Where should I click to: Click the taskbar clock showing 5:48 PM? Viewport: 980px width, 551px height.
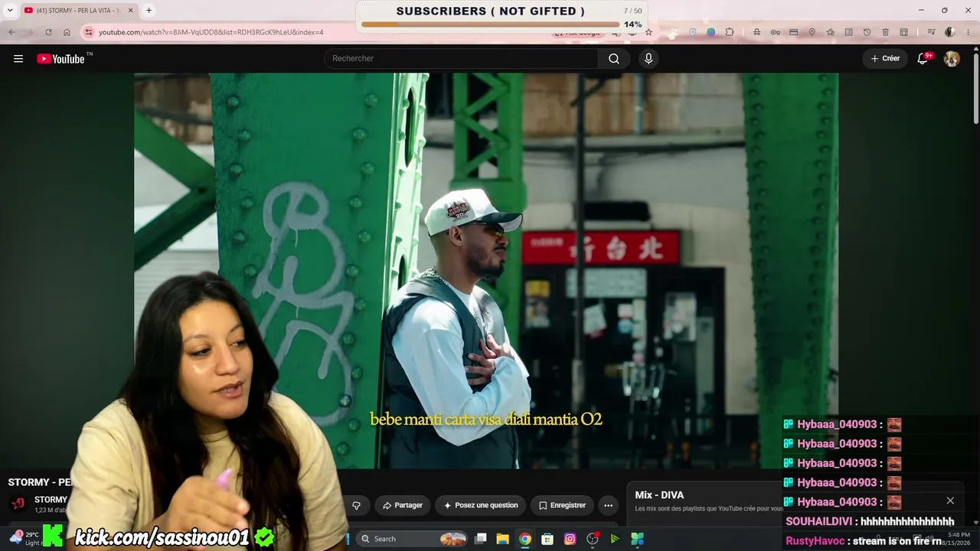click(x=959, y=539)
